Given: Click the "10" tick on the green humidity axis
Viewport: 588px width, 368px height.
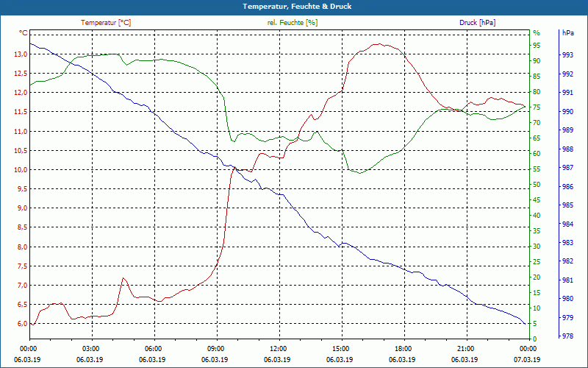Looking at the screenshot, I should pos(537,308).
